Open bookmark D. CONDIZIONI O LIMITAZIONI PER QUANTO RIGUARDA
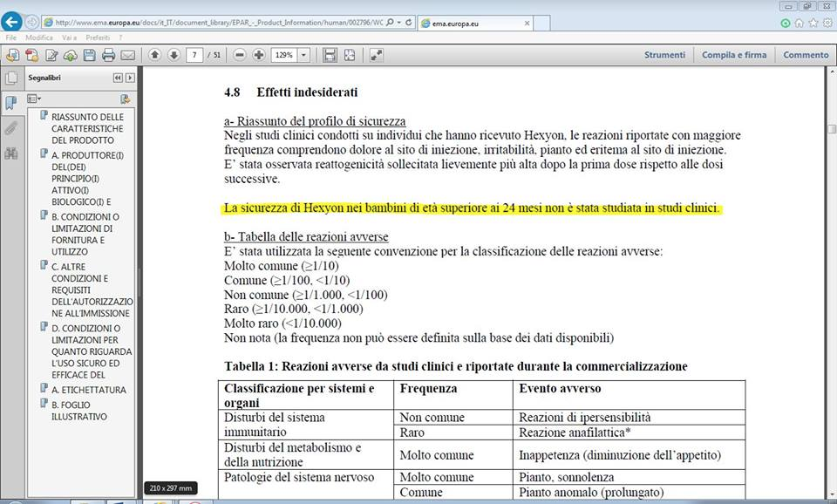The width and height of the screenshot is (837, 504). (92, 351)
